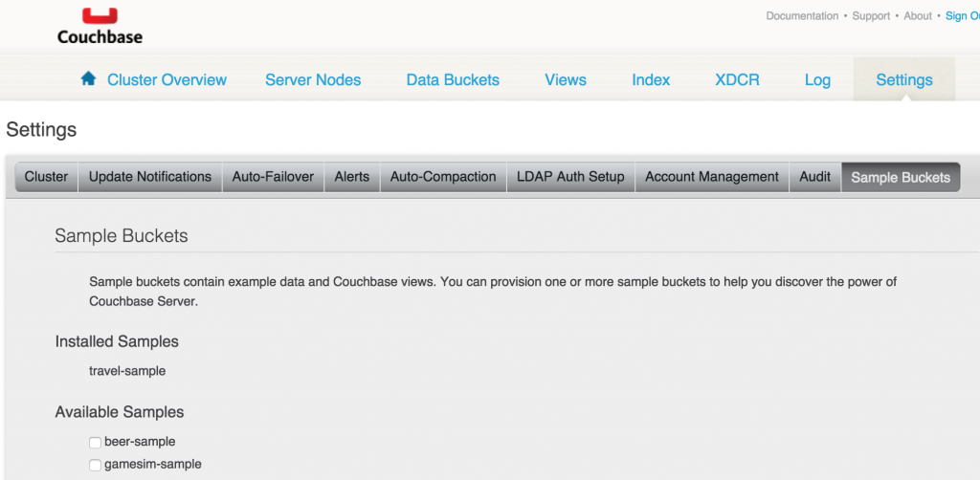This screenshot has height=480, width=980.
Task: Check the gamesim-sample checkbox
Action: pyautogui.click(x=95, y=465)
